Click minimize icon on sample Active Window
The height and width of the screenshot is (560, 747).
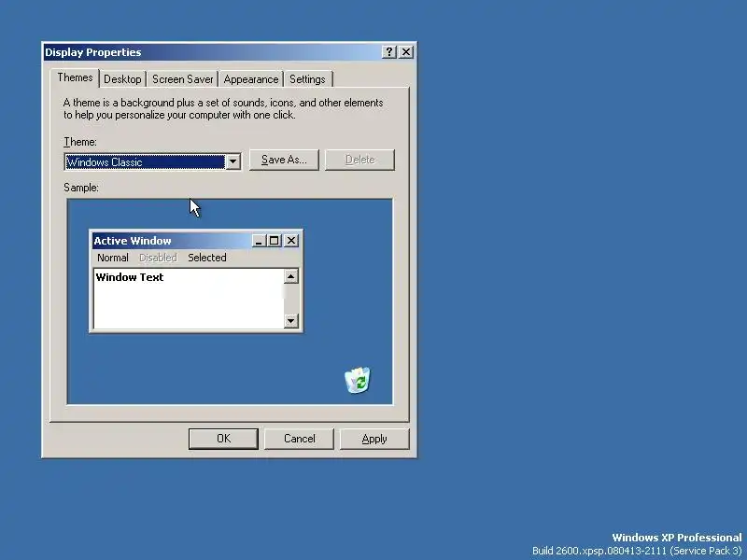[x=259, y=241]
